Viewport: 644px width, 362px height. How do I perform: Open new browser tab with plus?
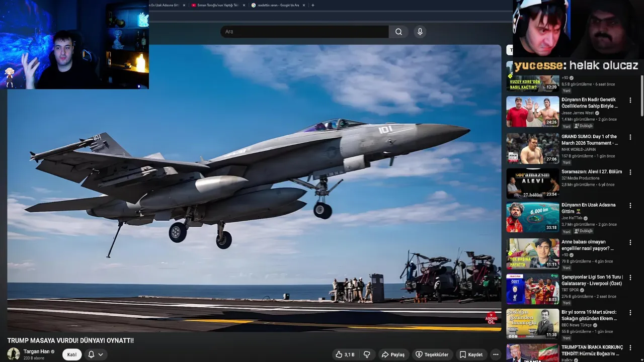pyautogui.click(x=313, y=5)
